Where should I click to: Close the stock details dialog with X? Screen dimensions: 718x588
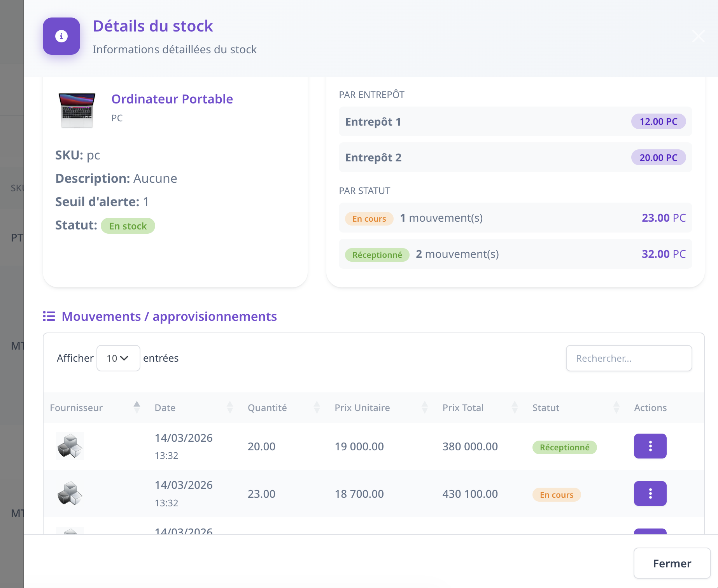[699, 36]
